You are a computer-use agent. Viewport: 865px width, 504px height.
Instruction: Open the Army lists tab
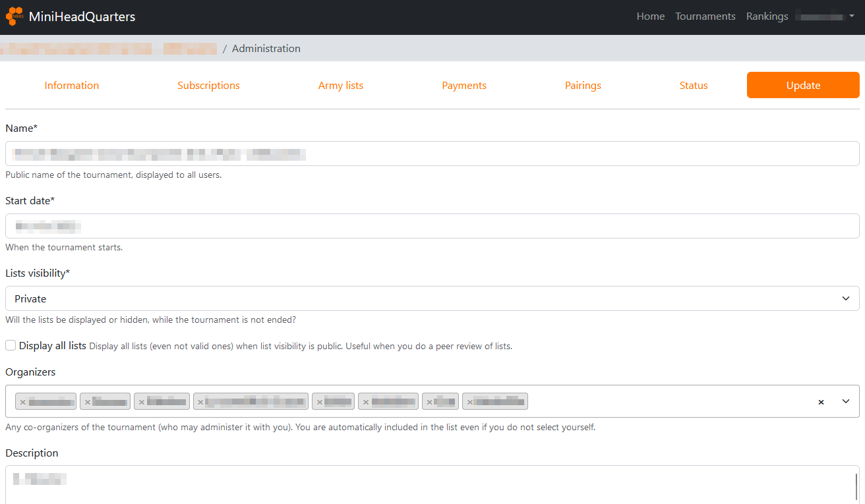[x=341, y=86]
